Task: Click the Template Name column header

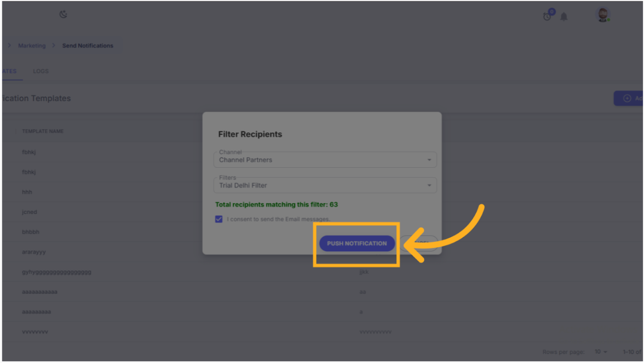Action: click(43, 131)
